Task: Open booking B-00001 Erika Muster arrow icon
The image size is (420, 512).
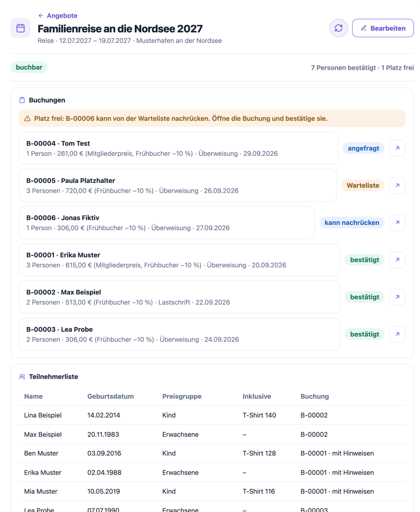Action: click(397, 260)
